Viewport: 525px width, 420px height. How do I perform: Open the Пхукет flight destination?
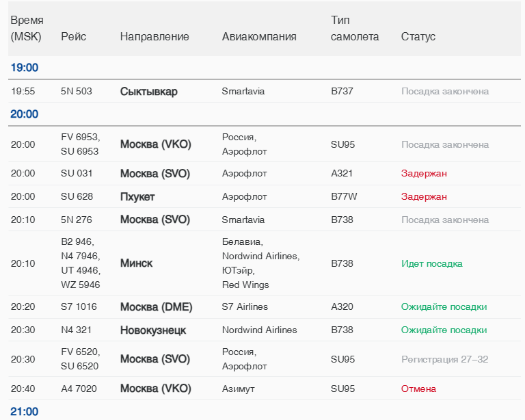[x=137, y=196]
